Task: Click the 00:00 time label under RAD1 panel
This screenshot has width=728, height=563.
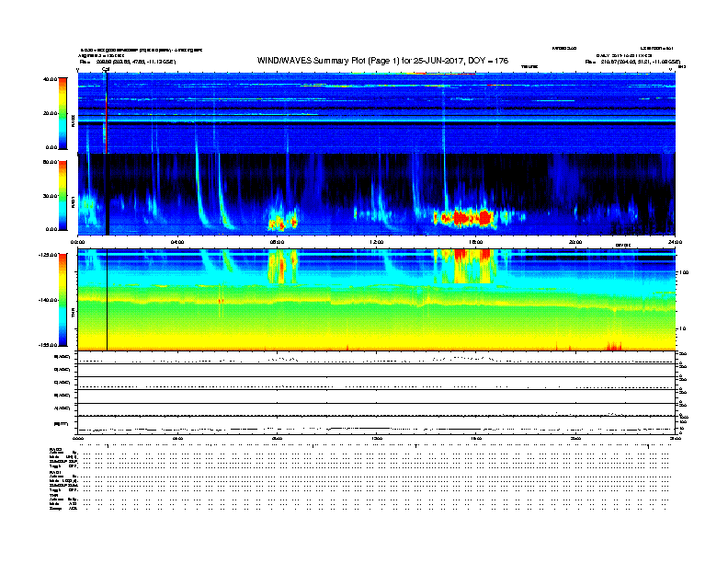Action: tap(77, 242)
